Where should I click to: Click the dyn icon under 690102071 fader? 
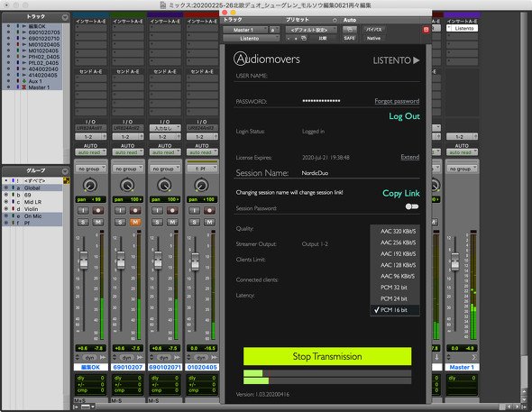[x=164, y=357]
